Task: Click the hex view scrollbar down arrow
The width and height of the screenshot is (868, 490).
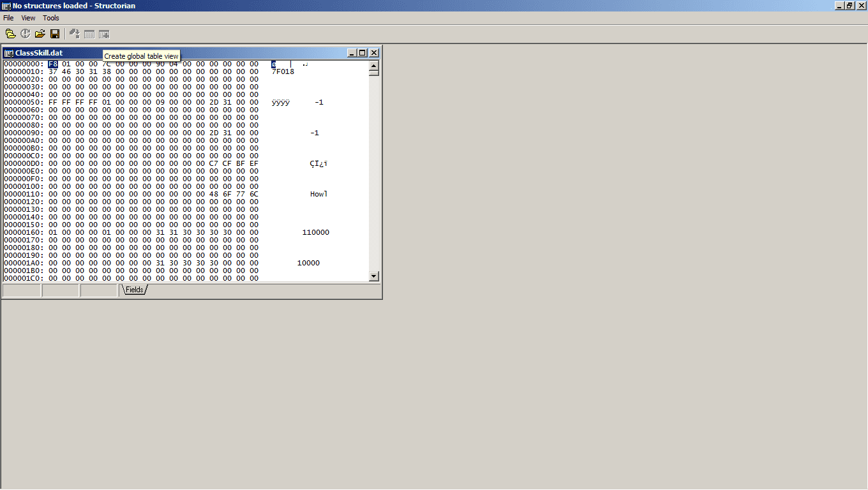Action: (374, 276)
